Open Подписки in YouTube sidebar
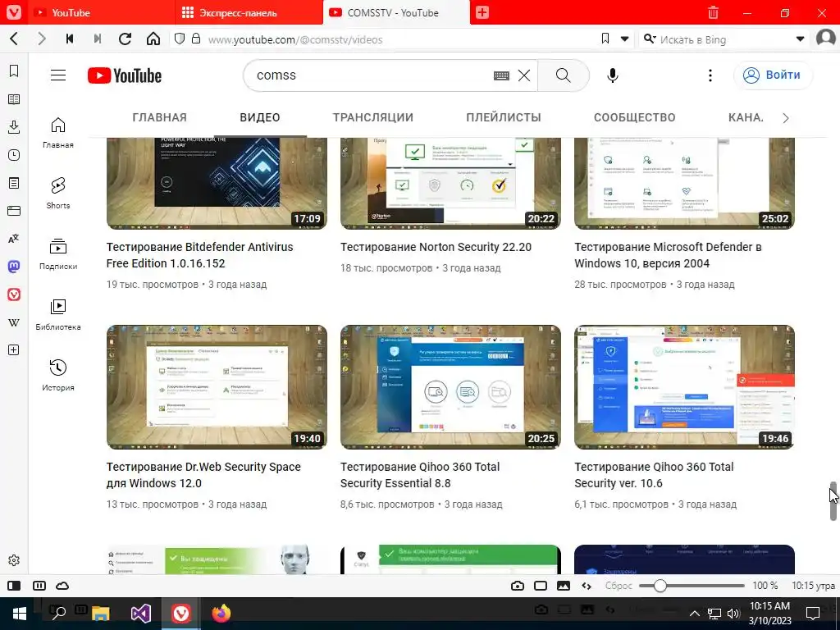 (58, 254)
